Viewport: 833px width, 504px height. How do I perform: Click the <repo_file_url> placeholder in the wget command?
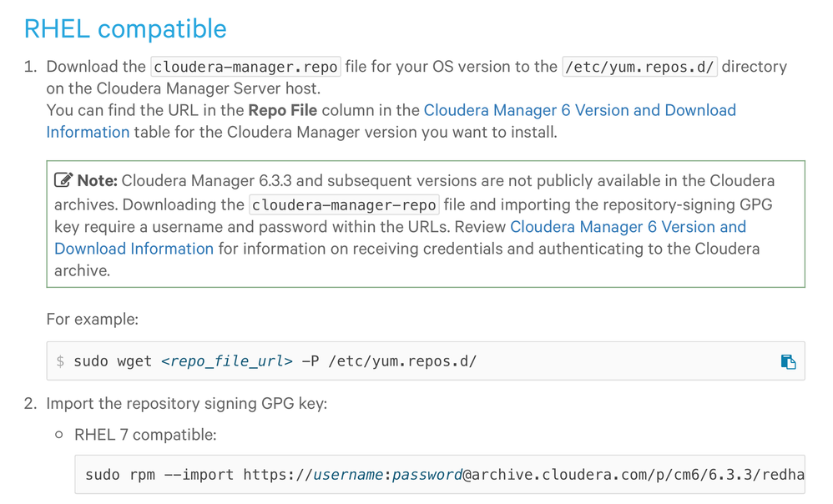point(227,361)
